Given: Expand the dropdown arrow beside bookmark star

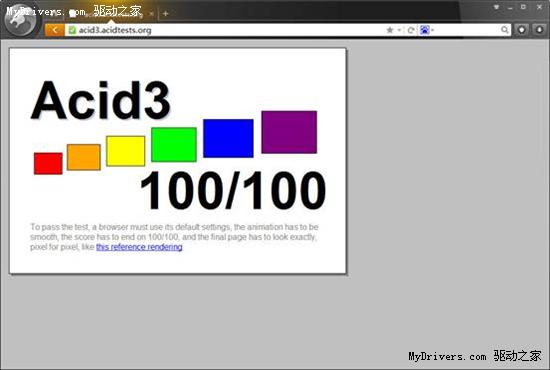Looking at the screenshot, I should (x=399, y=30).
